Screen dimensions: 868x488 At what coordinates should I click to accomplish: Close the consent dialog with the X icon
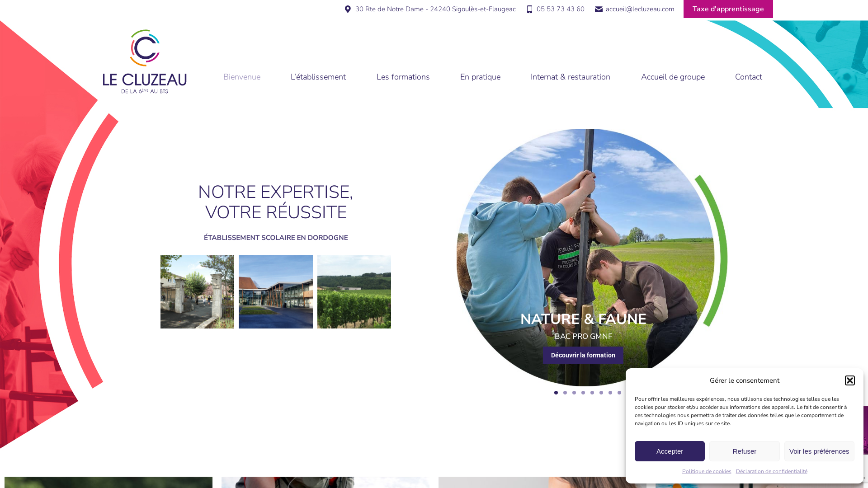point(850,380)
